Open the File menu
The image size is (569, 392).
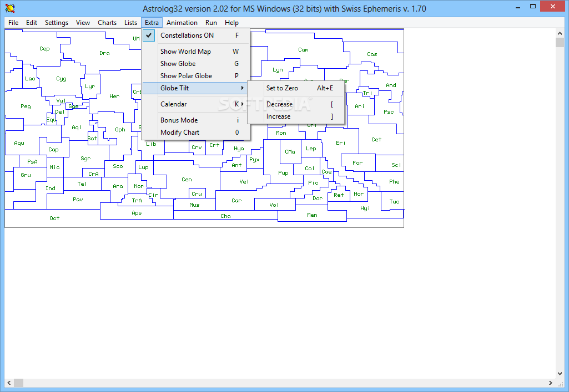[13, 23]
